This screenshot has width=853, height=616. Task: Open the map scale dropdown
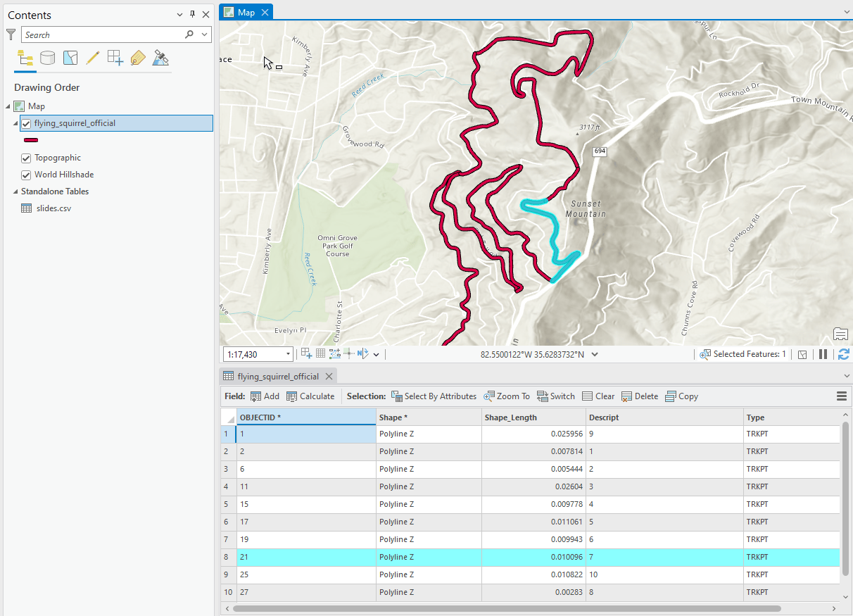click(x=288, y=353)
